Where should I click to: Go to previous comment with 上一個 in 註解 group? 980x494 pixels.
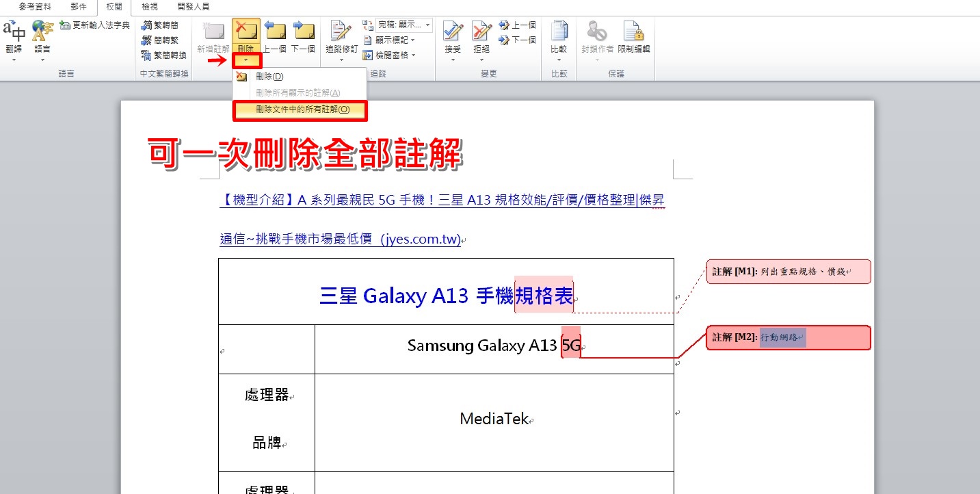click(x=275, y=38)
